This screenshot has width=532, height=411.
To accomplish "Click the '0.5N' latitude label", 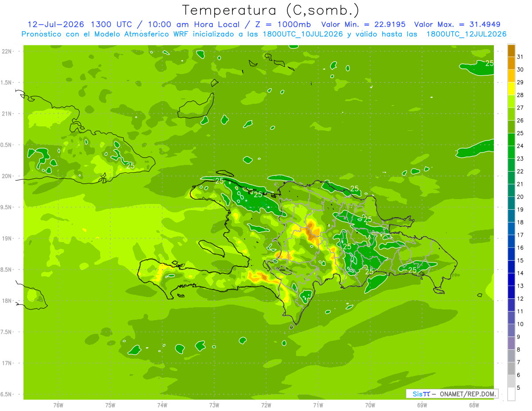I will point(7,145).
